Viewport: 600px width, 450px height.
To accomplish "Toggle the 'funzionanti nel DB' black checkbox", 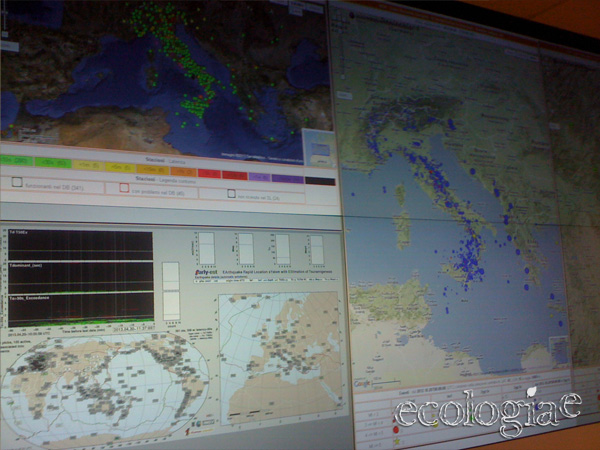I will tap(17, 182).
